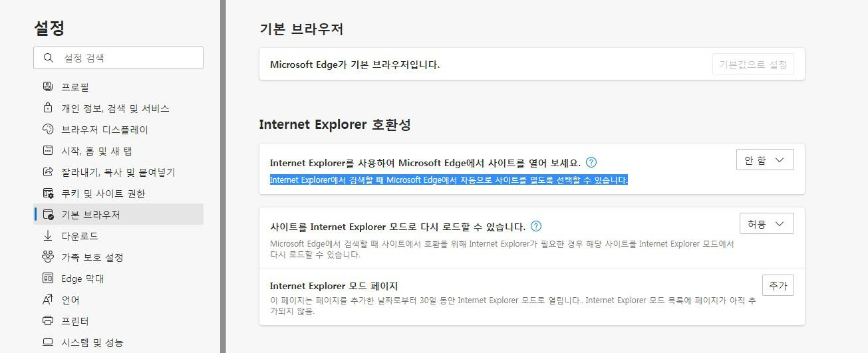The image size is (868, 353).
Task: Go to 개인 정보, 검색 및 서비스
Action: click(118, 108)
